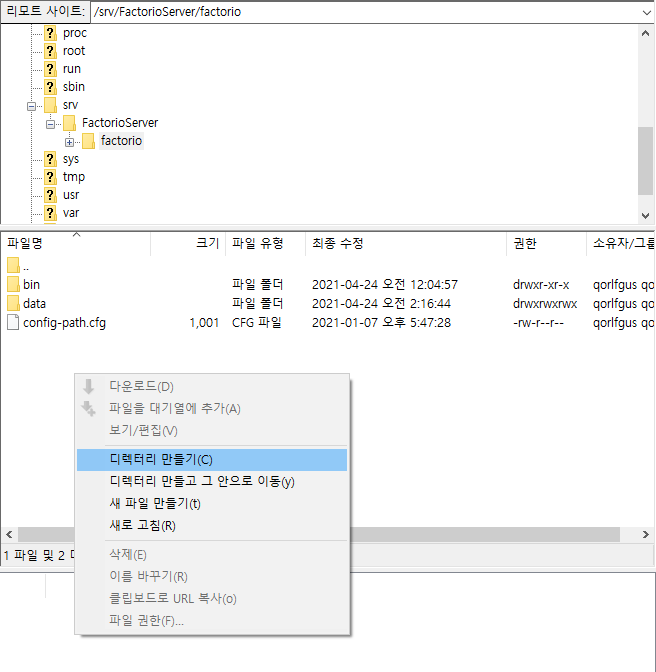Viewport: 656px width, 672px height.
Task: Click the config-path.cfg file icon
Action: click(x=13, y=323)
